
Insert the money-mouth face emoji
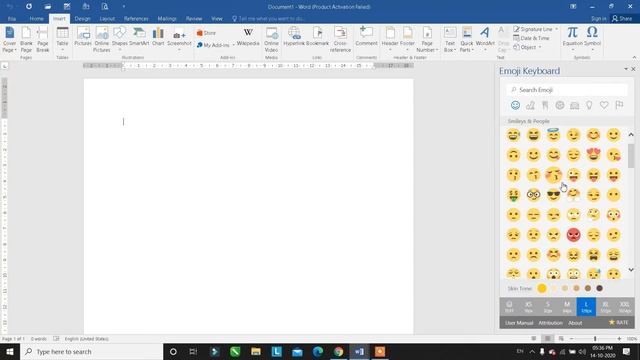[513, 195]
